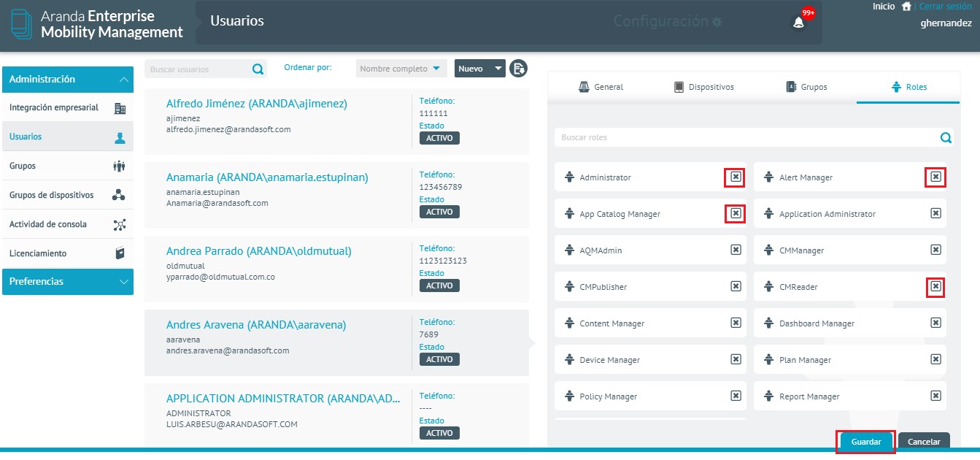The image size is (980, 460).
Task: Click the export icon beside Nuevo
Action: click(x=518, y=69)
